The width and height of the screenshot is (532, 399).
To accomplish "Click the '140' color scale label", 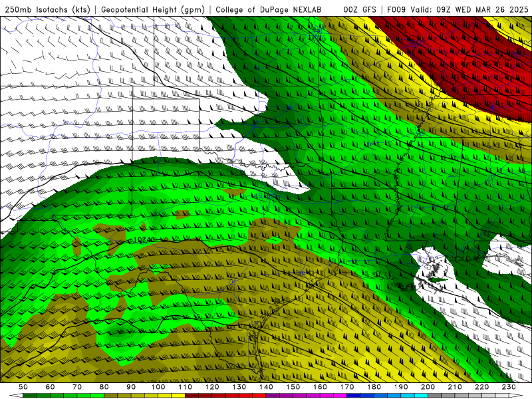I will pyautogui.click(x=266, y=387).
